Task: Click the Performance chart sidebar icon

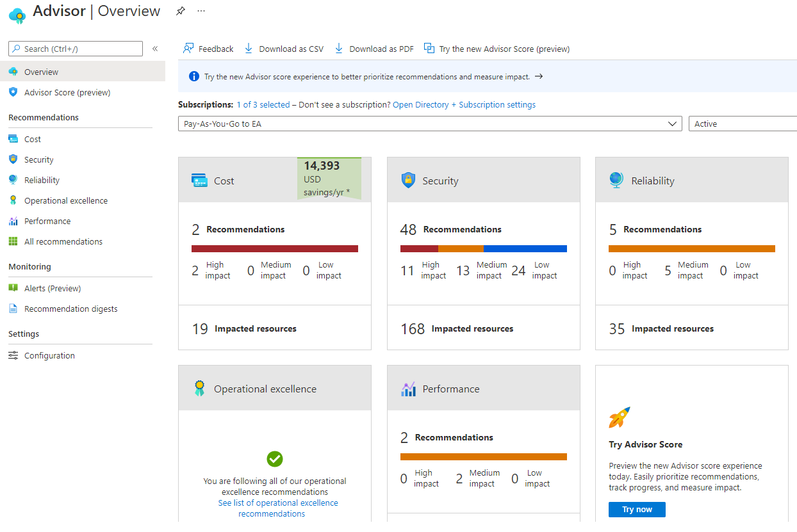Action: pyautogui.click(x=13, y=221)
